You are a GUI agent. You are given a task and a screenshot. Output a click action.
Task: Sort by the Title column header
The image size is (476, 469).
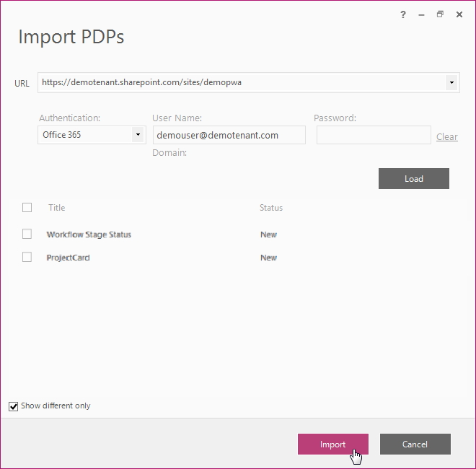tap(57, 208)
